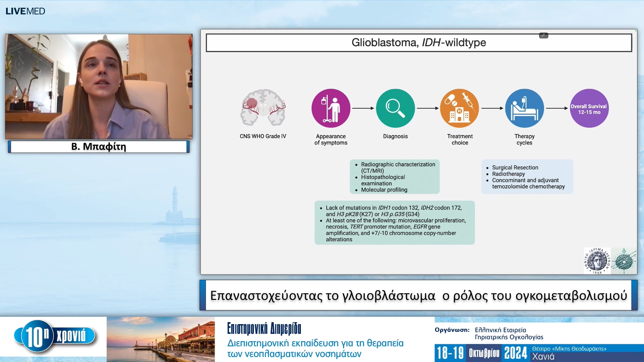Select the patient bed Therapy cycles icon

pyautogui.click(x=524, y=108)
